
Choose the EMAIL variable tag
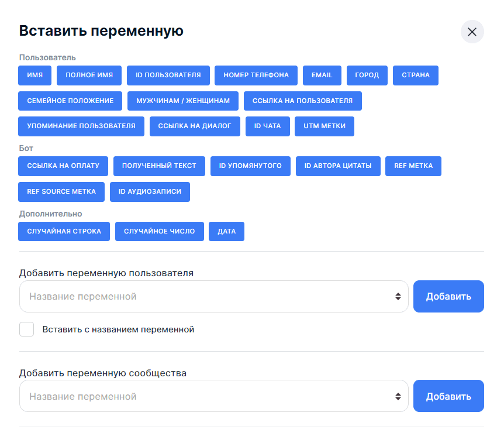pyautogui.click(x=322, y=75)
